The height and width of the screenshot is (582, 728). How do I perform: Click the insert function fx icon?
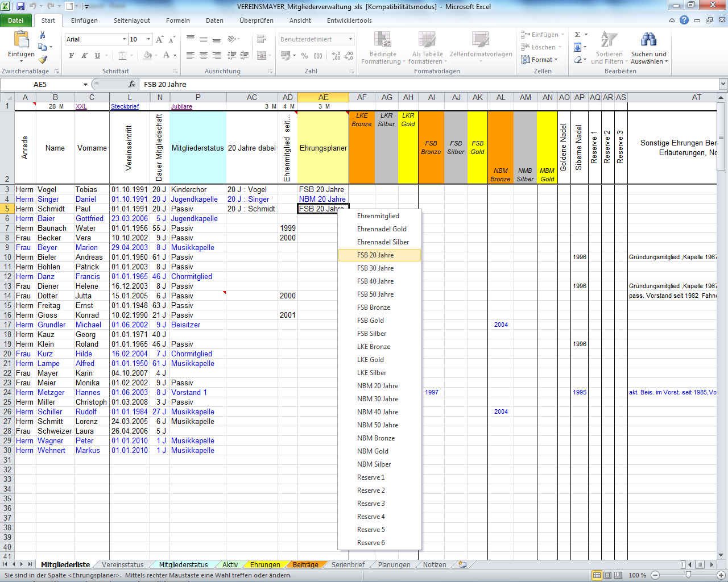point(132,84)
